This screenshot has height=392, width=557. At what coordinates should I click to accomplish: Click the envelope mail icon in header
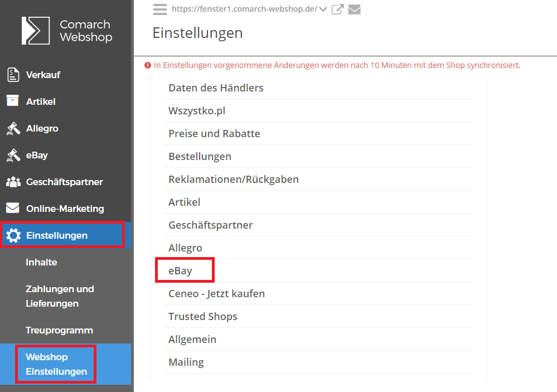point(354,9)
